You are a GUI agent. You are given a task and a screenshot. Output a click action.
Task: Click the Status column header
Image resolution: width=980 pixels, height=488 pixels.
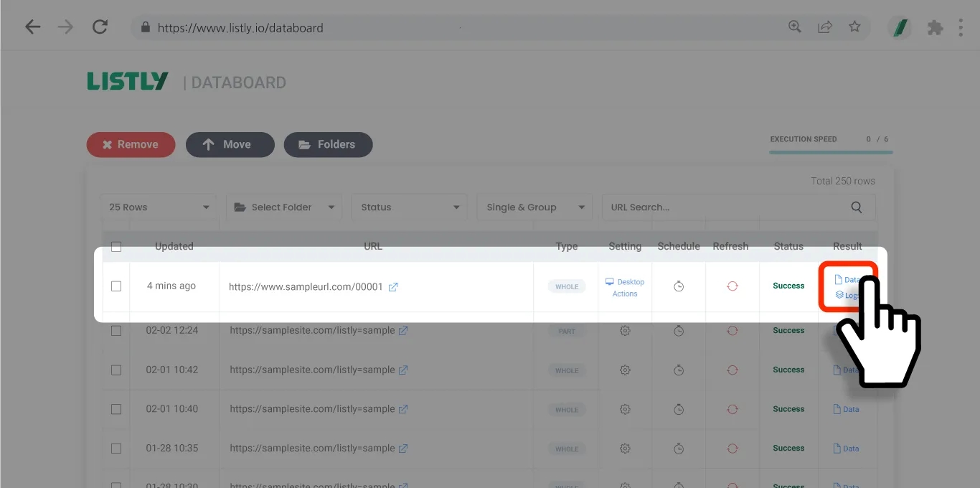788,246
